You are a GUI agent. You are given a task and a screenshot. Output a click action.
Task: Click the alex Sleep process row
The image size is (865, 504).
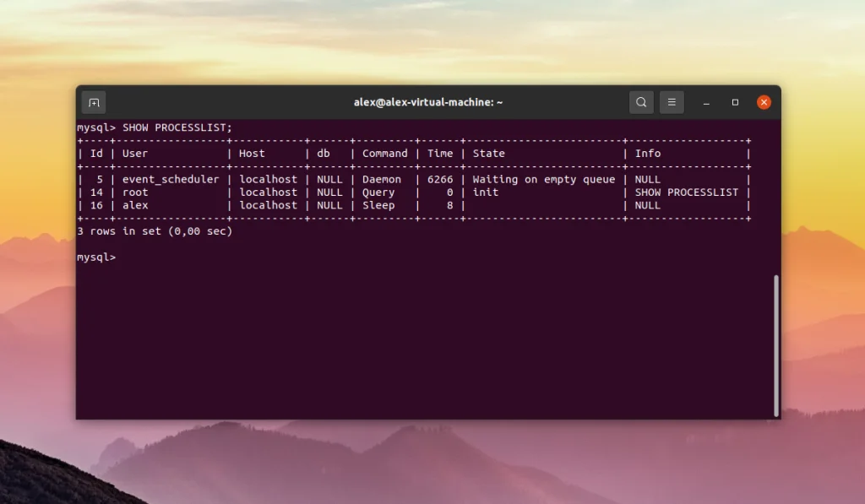coord(135,205)
